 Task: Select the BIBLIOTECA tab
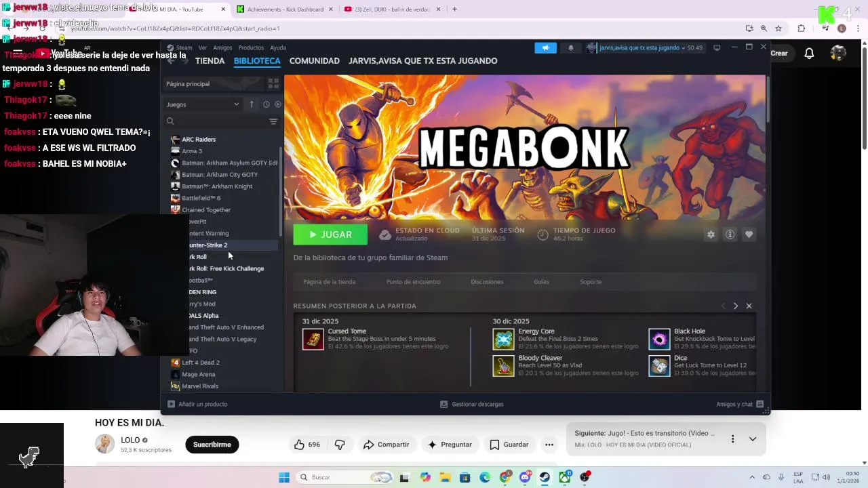coord(257,61)
